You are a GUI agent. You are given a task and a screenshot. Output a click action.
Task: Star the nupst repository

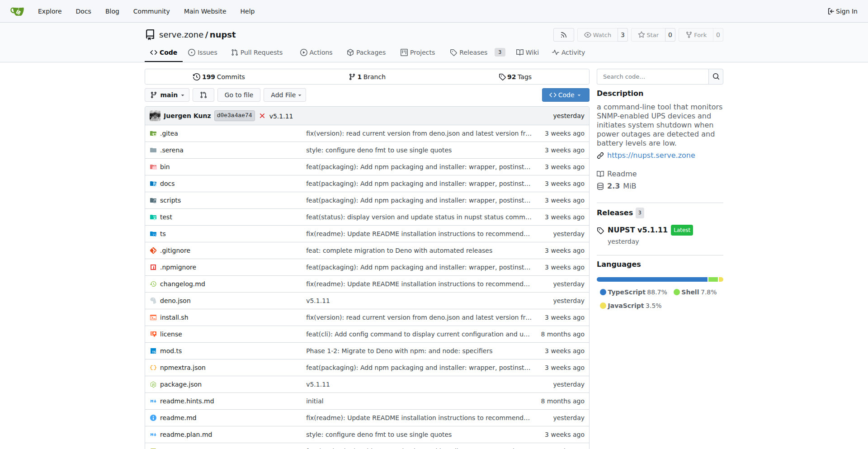[x=648, y=35]
